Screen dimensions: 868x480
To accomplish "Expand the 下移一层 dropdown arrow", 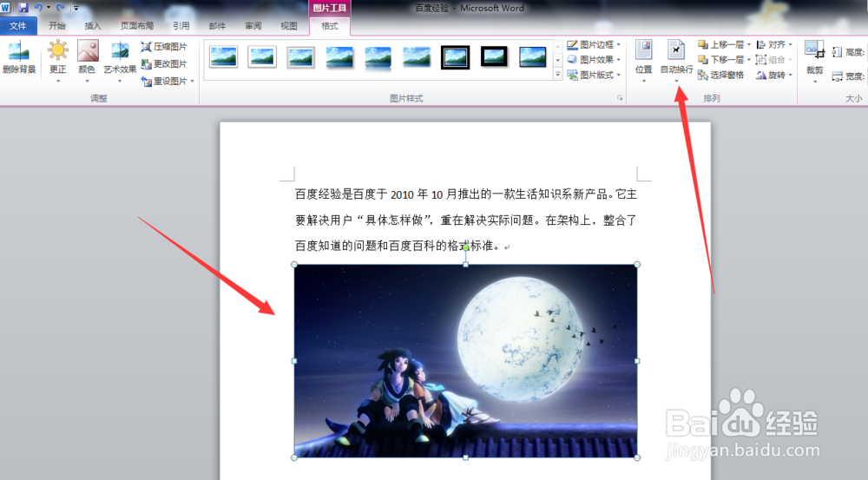I will click(748, 59).
